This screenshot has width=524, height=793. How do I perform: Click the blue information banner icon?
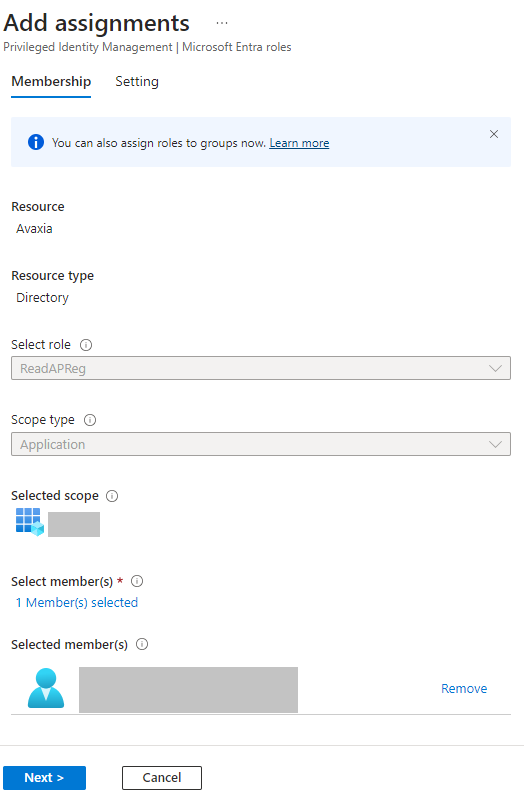coord(36,142)
